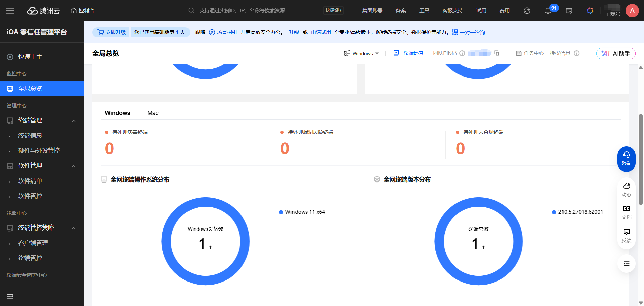The image size is (644, 306).
Task: Collapse the 终端管控策略 sidebar section
Action: [x=74, y=228]
